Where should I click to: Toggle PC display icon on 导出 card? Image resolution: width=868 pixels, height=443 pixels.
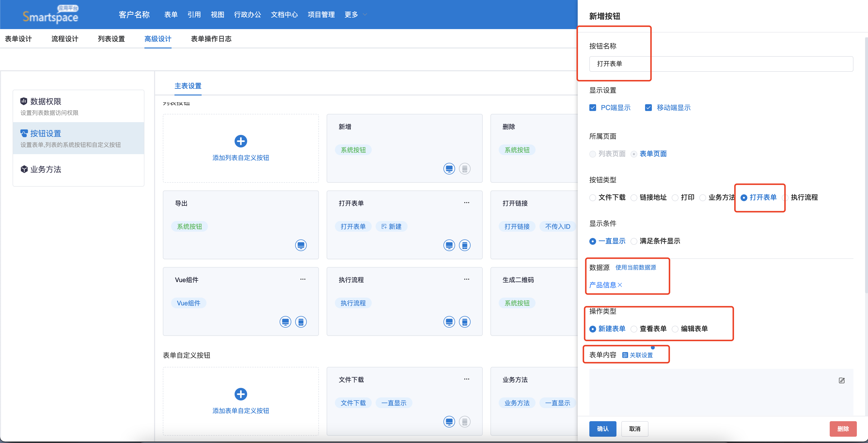[x=300, y=245]
